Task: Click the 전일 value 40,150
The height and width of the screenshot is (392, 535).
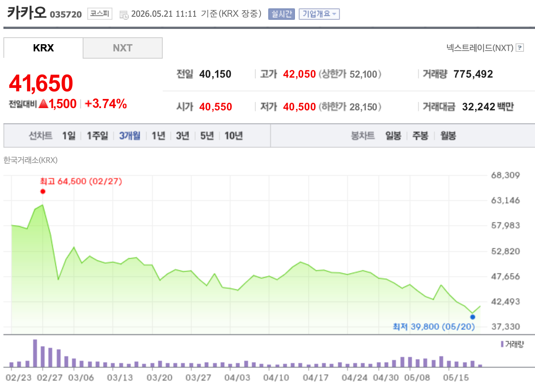Action: (x=215, y=74)
